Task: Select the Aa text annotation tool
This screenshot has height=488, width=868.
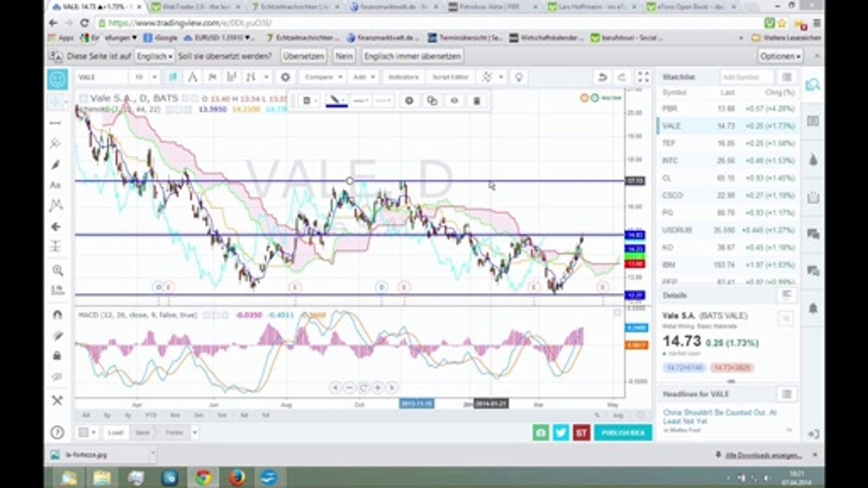Action: point(56,185)
